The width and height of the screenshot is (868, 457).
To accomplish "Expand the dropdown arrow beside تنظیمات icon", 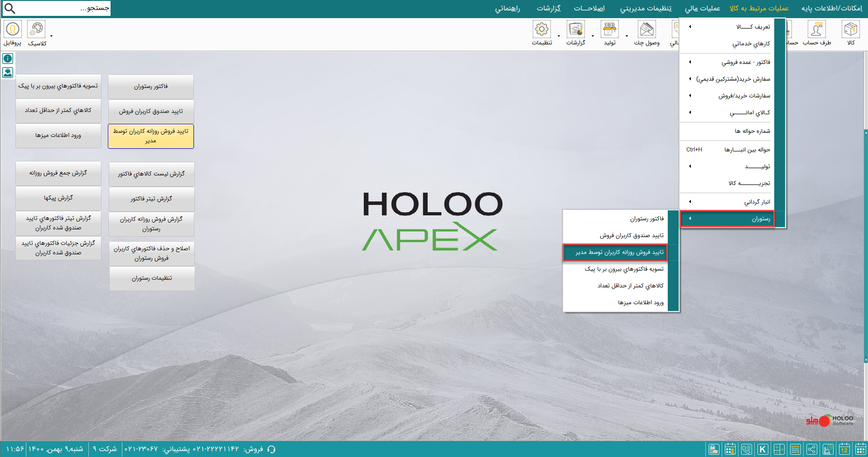I will [x=559, y=36].
